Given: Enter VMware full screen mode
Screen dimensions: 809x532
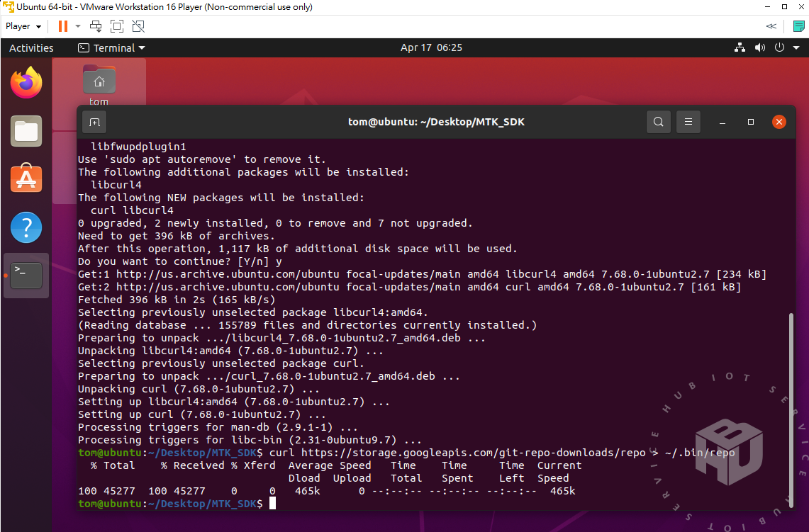Looking at the screenshot, I should click(x=117, y=26).
